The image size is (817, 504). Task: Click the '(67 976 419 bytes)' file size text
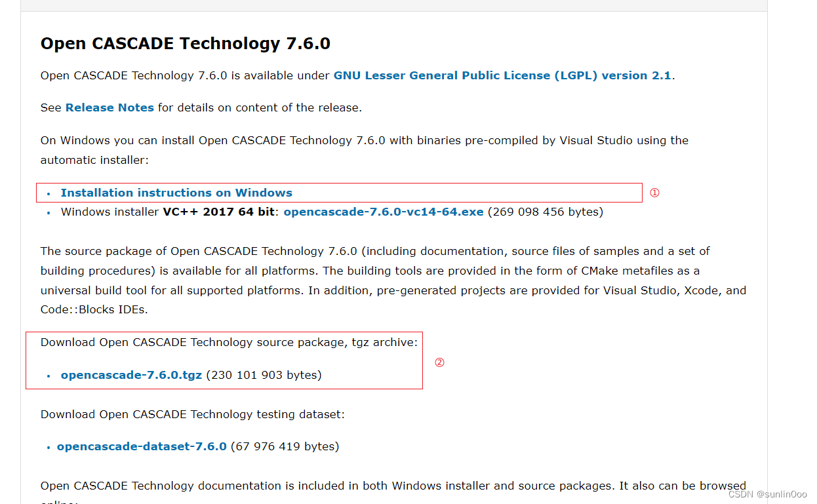(x=285, y=446)
